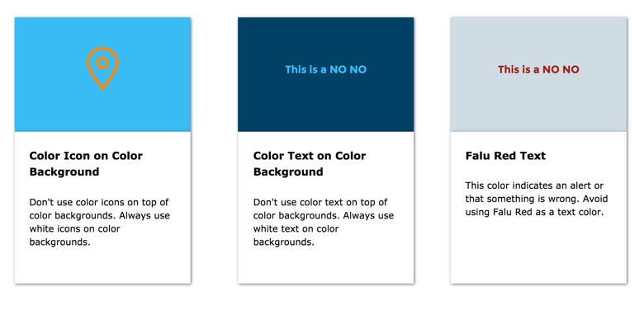The height and width of the screenshot is (310, 644).
Task: Click the description about white icons
Action: coord(100,223)
